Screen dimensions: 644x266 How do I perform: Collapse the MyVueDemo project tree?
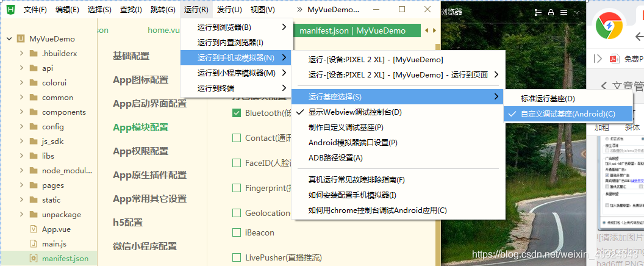[x=8, y=39]
